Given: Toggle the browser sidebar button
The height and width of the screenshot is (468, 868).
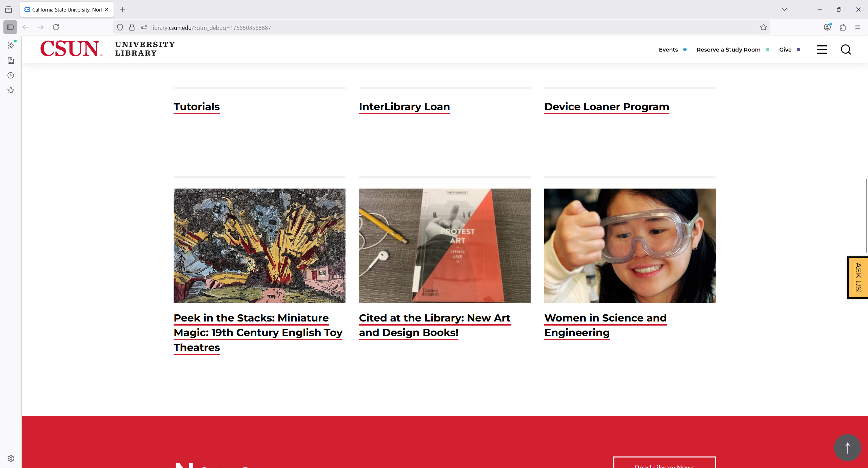Looking at the screenshot, I should click(10, 27).
